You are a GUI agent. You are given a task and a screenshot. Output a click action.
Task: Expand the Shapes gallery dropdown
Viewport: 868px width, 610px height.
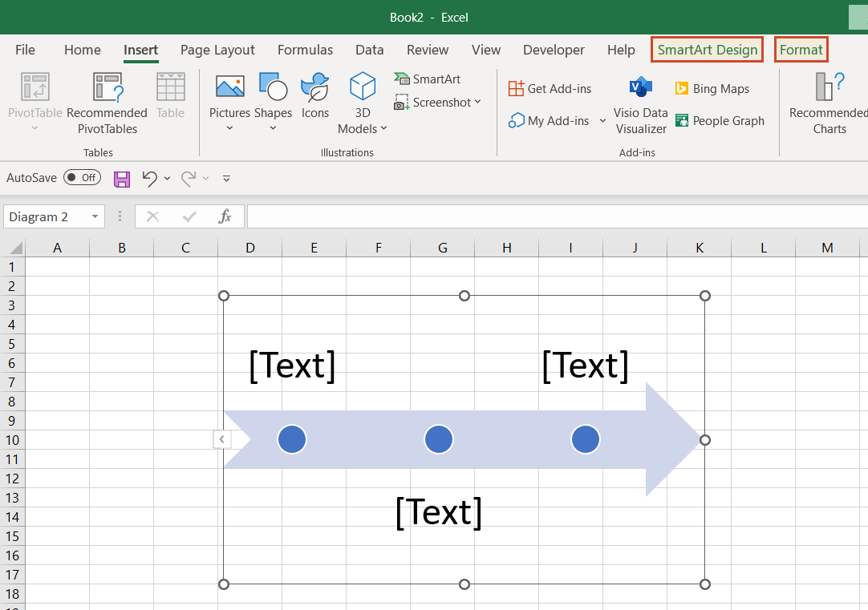point(273,127)
